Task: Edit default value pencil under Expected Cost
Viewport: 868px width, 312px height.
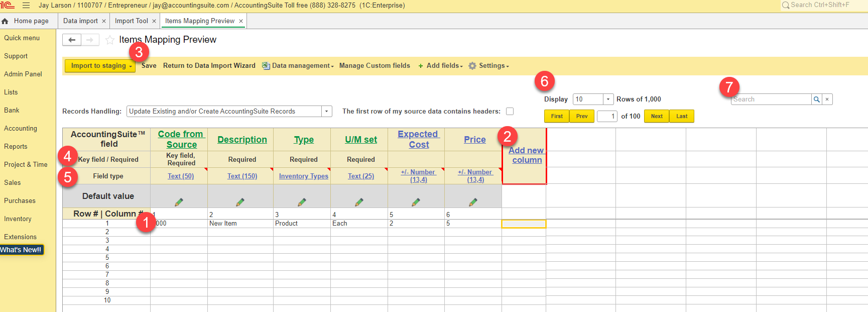Action: [x=416, y=202]
